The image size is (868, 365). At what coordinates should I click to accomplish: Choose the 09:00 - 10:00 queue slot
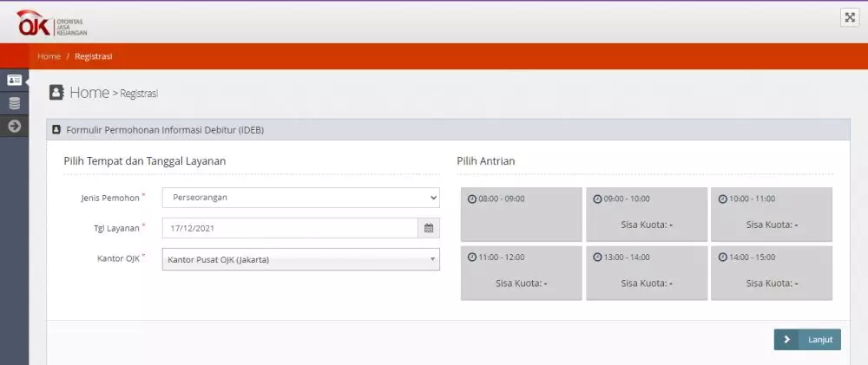click(x=646, y=214)
